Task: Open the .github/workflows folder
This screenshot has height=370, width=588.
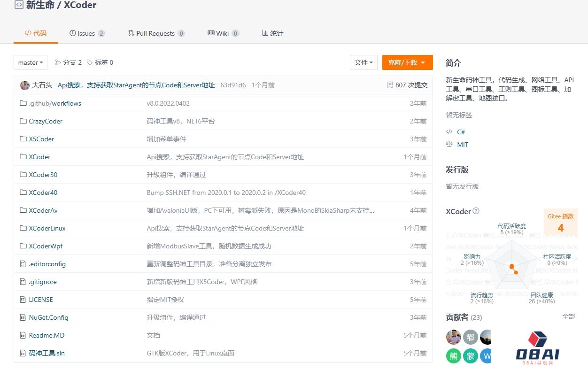Action: coord(55,103)
